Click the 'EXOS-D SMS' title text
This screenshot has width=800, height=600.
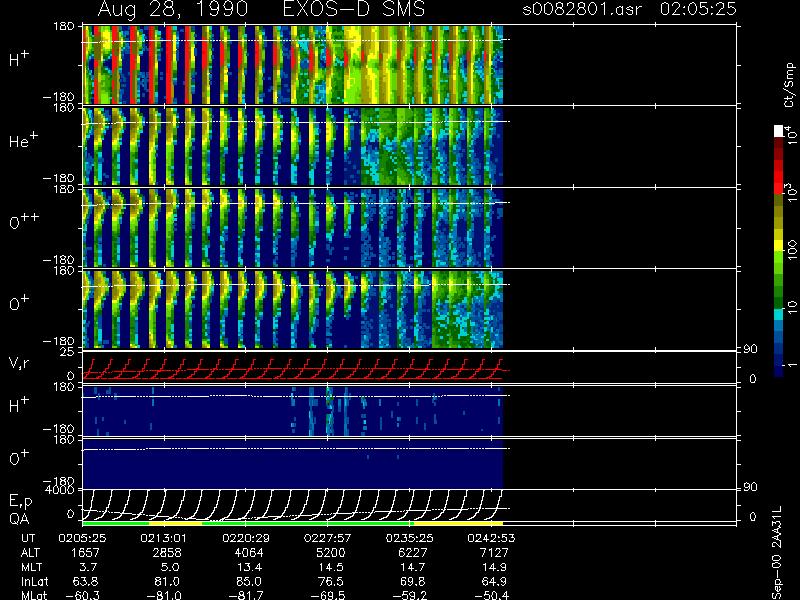[x=354, y=9]
